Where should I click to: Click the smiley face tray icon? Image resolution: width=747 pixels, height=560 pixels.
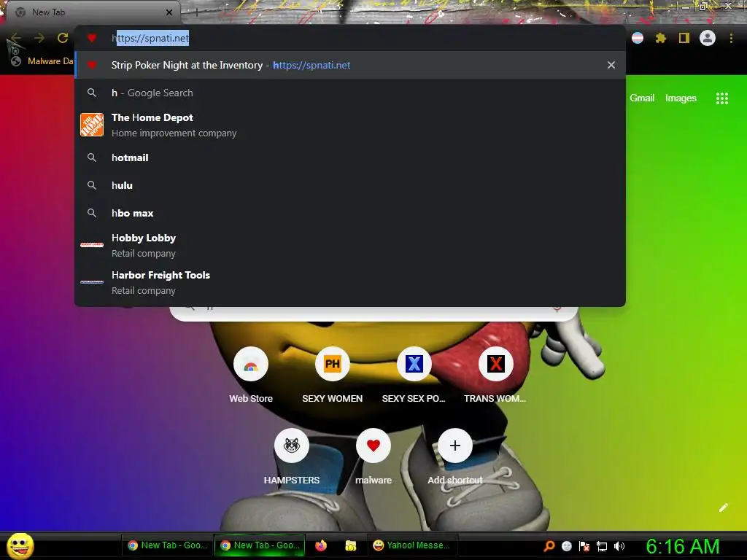tap(567, 546)
